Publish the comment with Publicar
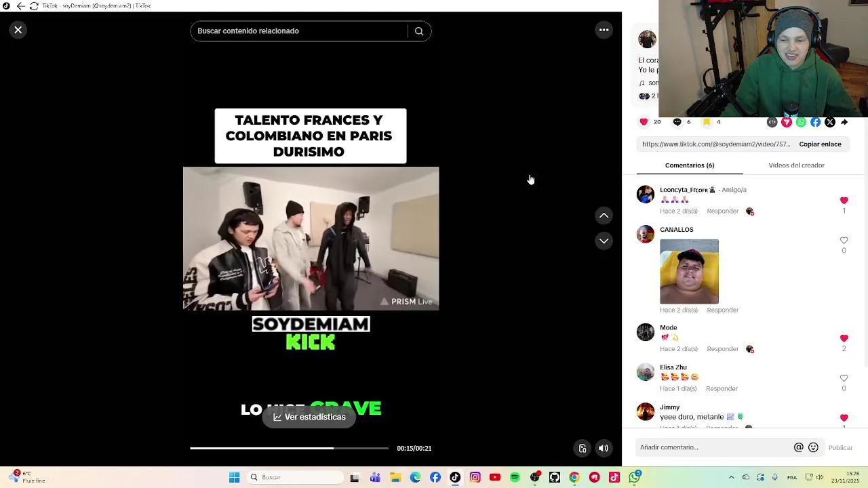The image size is (868, 488). [x=840, y=448]
